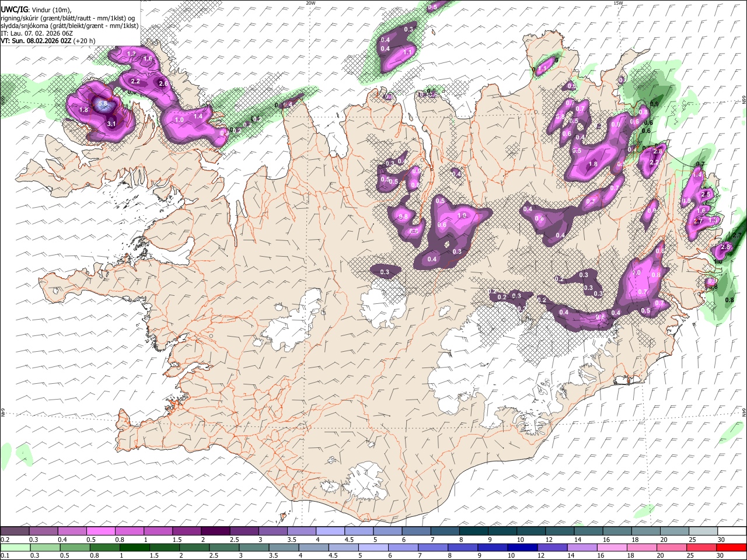Image resolution: width=747 pixels, height=560 pixels.
Task: Click the dark teal swatch at 8 on upper scale
Action: click(x=473, y=531)
